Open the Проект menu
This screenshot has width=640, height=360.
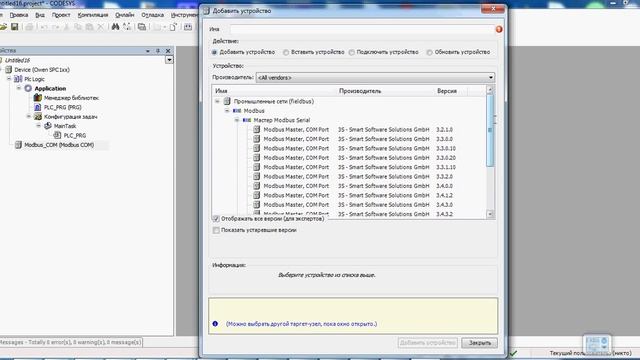61,15
